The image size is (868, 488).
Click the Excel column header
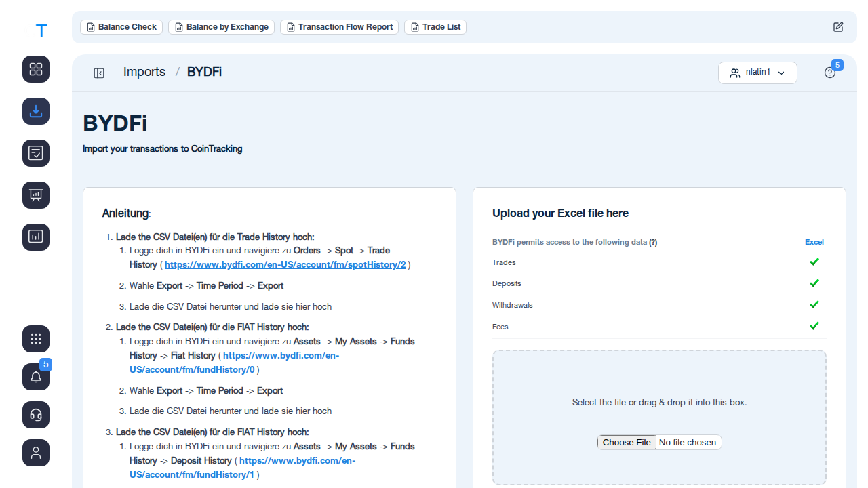click(x=814, y=242)
